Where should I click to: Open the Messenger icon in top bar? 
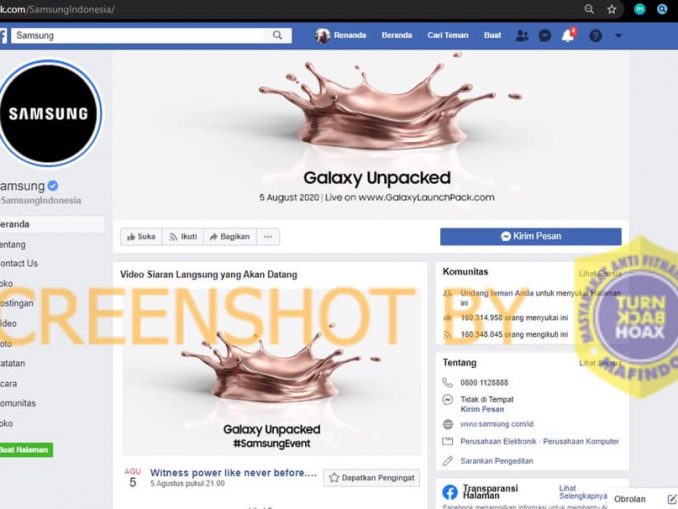click(x=545, y=35)
